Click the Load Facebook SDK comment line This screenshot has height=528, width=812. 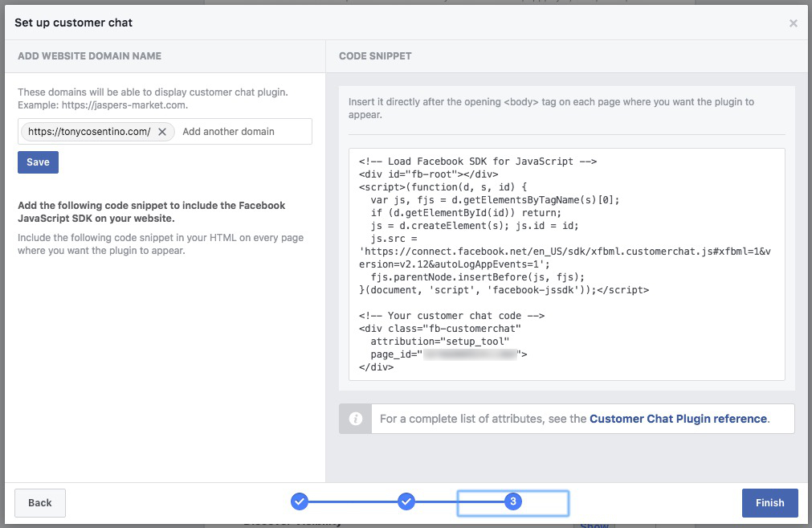coord(477,162)
